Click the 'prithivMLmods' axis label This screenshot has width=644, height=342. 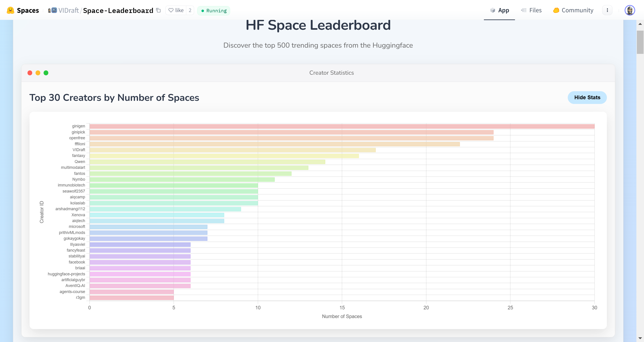click(72, 232)
